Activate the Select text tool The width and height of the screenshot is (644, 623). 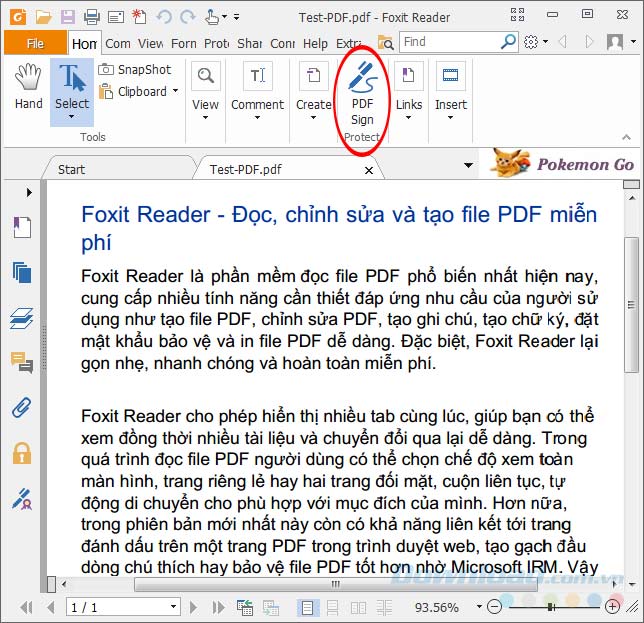(x=72, y=92)
